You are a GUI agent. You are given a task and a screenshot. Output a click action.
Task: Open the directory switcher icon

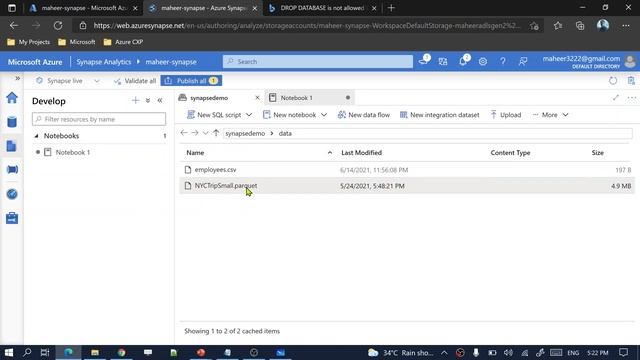click(443, 62)
